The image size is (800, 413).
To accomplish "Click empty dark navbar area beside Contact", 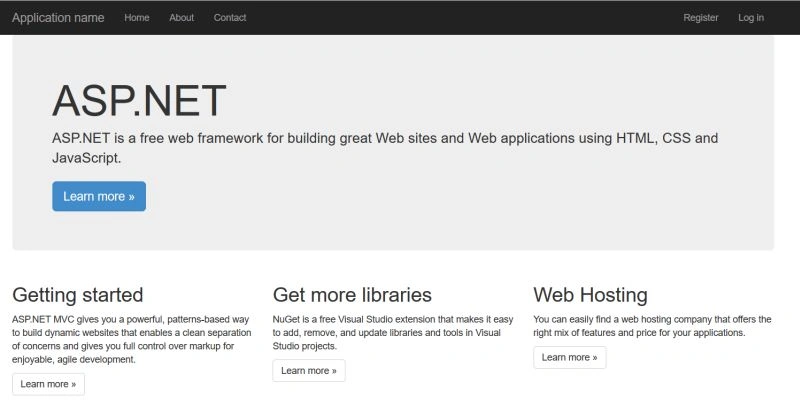I will point(459,18).
